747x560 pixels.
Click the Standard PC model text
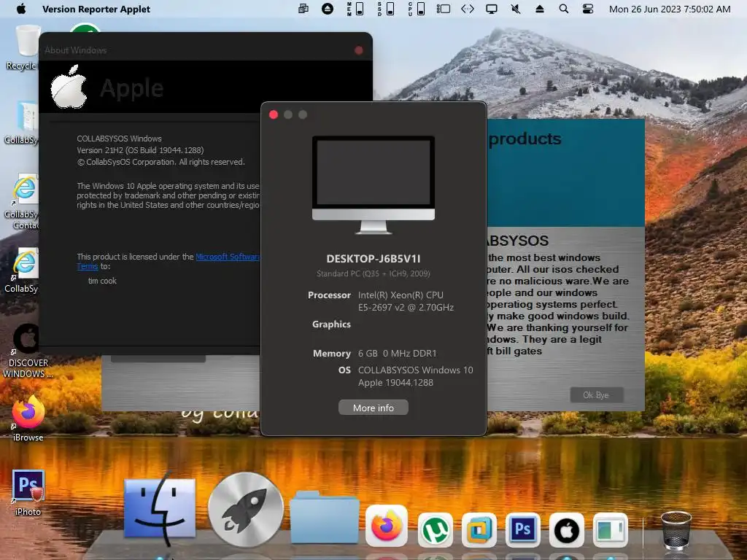point(373,274)
